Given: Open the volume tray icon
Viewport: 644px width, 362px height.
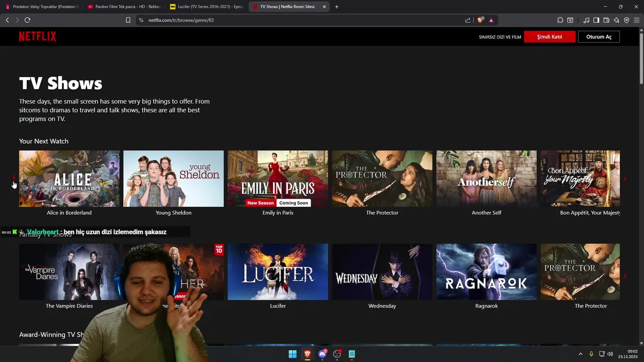Looking at the screenshot, I should pos(610,354).
